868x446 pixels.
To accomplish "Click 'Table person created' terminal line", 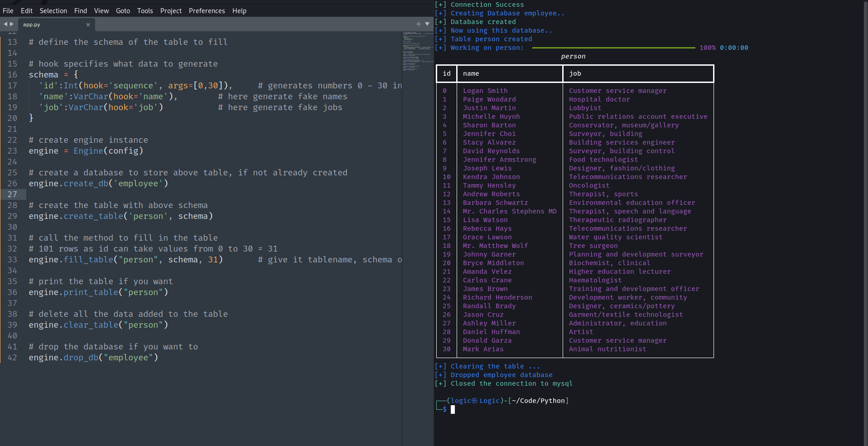I will click(x=491, y=39).
